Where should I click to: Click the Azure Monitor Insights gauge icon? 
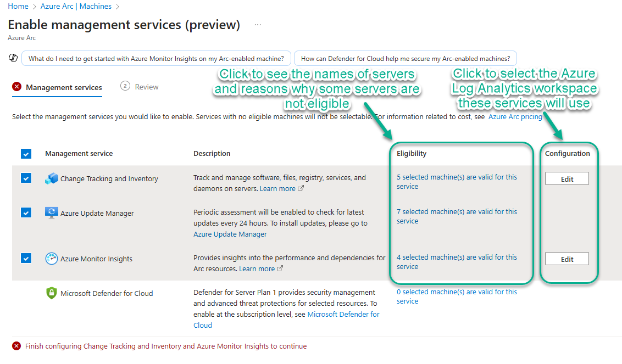[52, 259]
